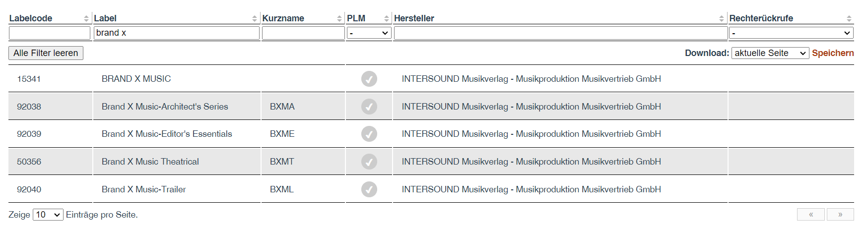Click PLM checkmark for BRAND X MUSIC
The height and width of the screenshot is (229, 868).
(x=369, y=79)
